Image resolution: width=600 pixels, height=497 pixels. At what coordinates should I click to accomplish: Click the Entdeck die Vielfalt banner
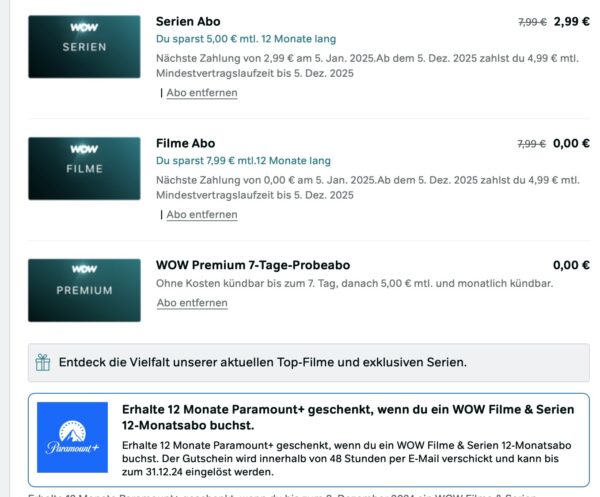coord(309,362)
